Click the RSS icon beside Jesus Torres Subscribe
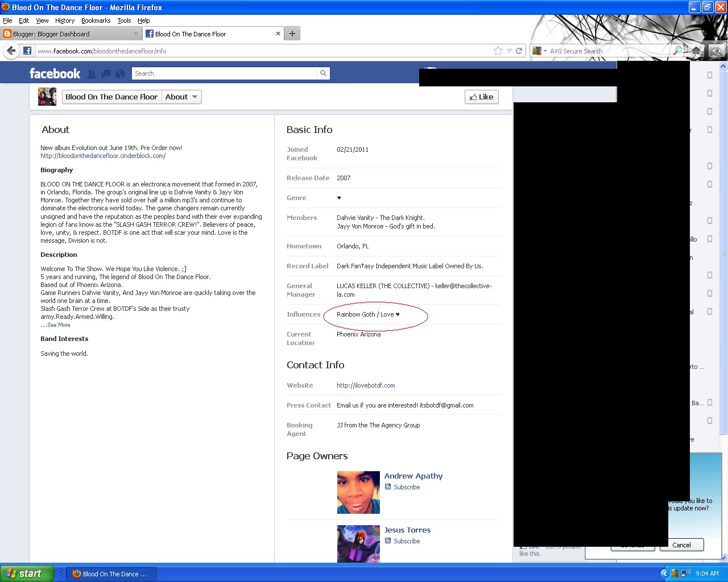This screenshot has height=582, width=728. click(x=387, y=541)
